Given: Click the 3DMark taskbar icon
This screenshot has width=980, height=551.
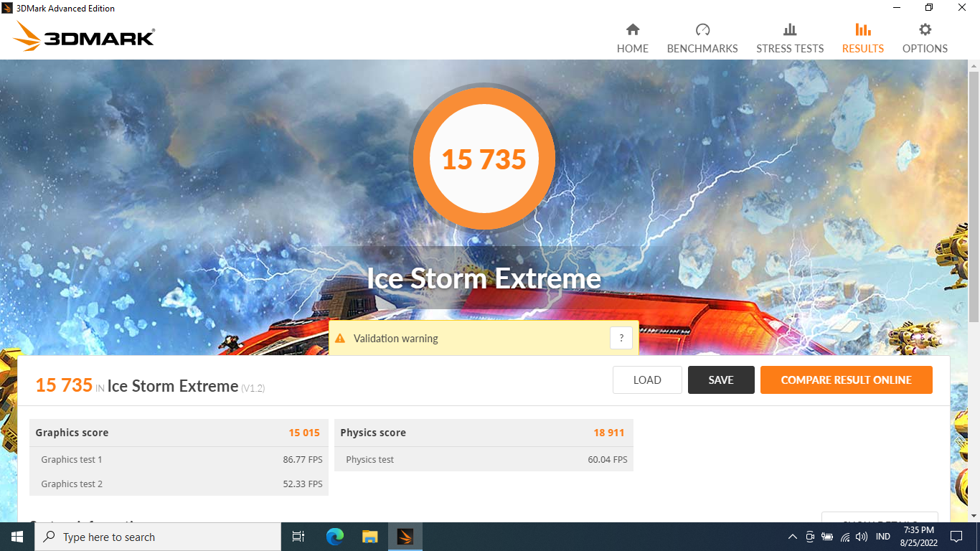Looking at the screenshot, I should [x=405, y=537].
